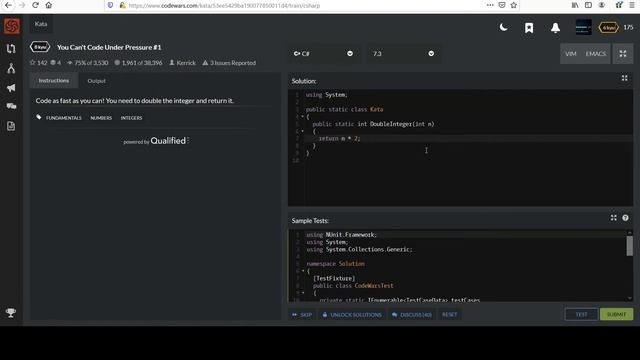Switch to the Instructions tab

(54, 80)
